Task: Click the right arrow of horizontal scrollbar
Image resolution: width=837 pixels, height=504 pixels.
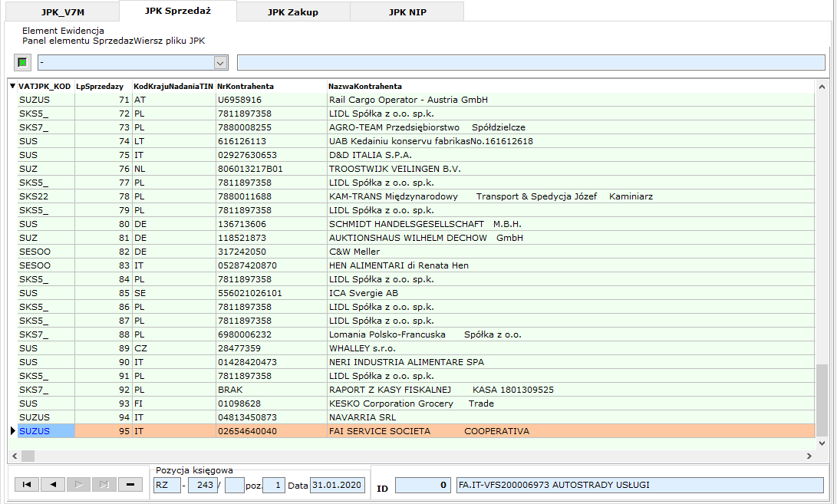Action: pos(809,456)
